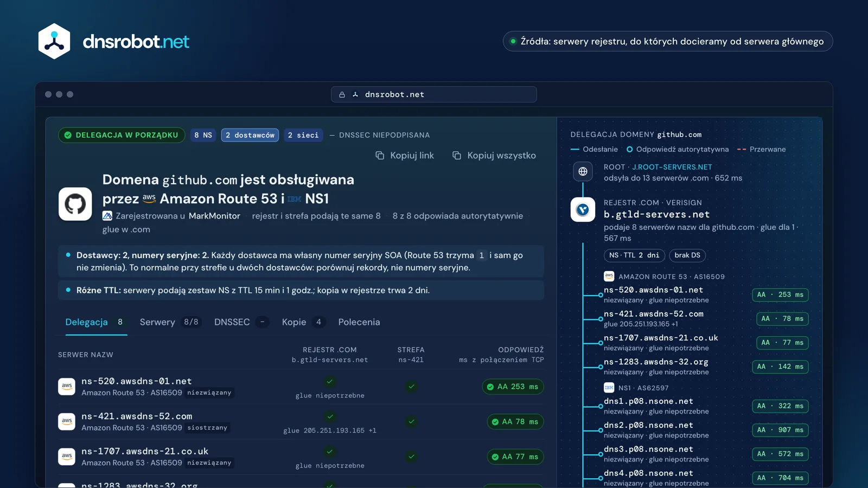Click the DNSSEC NIEPODPISANA status text

coord(384,135)
